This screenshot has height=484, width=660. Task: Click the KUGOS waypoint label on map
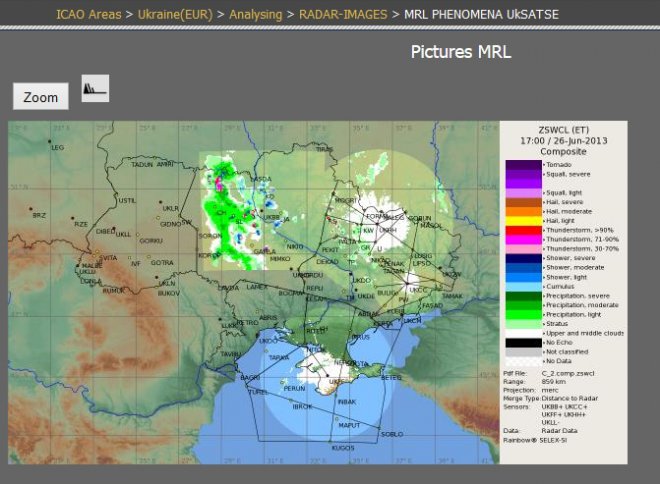click(x=343, y=447)
